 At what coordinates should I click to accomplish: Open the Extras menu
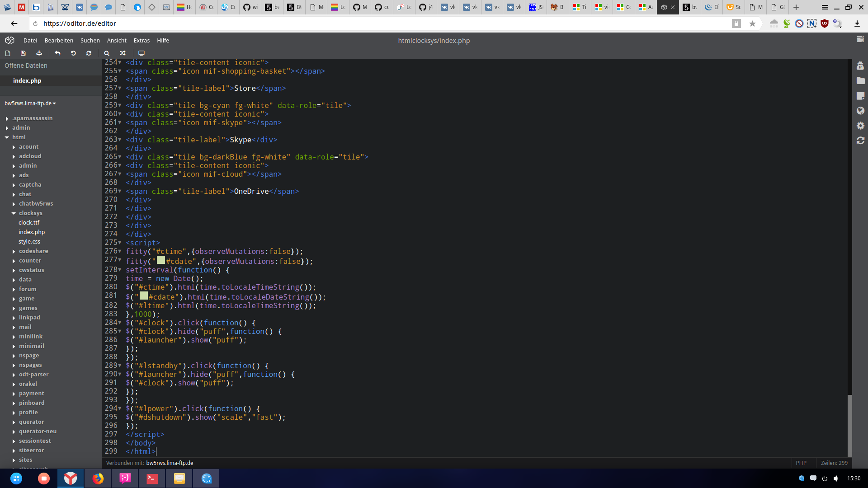tap(142, 41)
